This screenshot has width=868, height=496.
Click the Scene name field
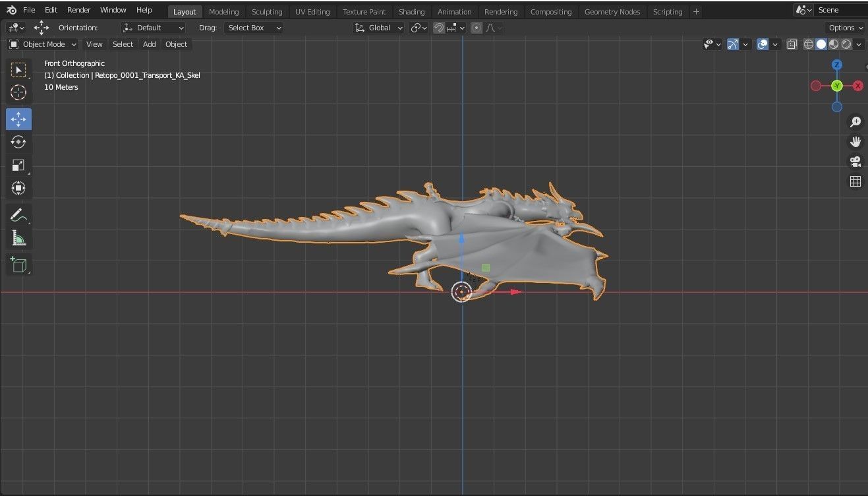point(842,10)
